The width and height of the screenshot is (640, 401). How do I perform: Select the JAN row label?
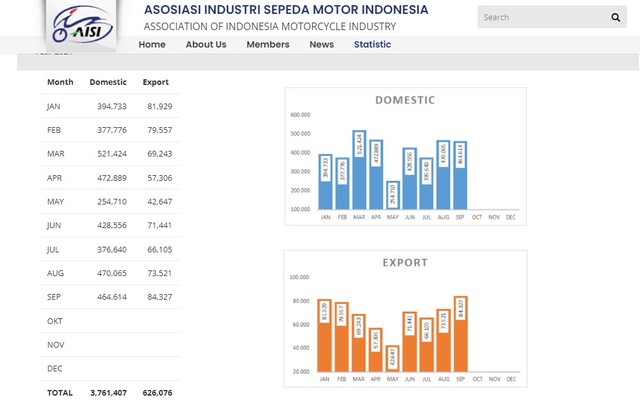click(53, 107)
